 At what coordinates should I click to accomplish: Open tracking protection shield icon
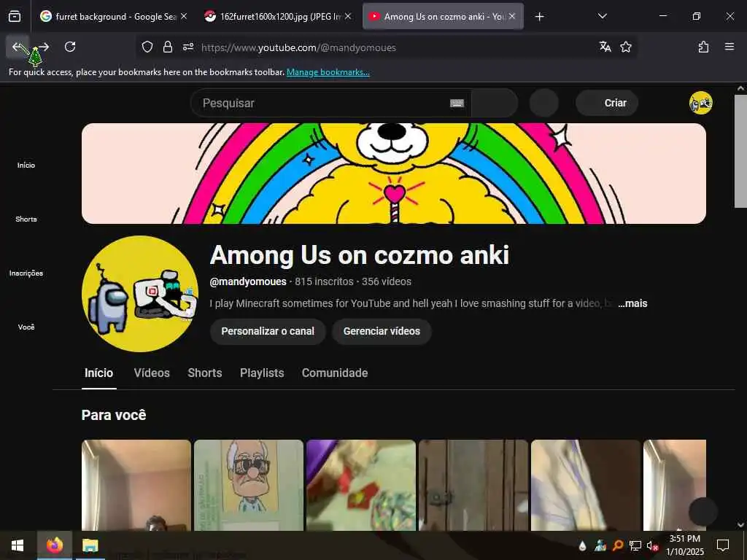pyautogui.click(x=147, y=47)
